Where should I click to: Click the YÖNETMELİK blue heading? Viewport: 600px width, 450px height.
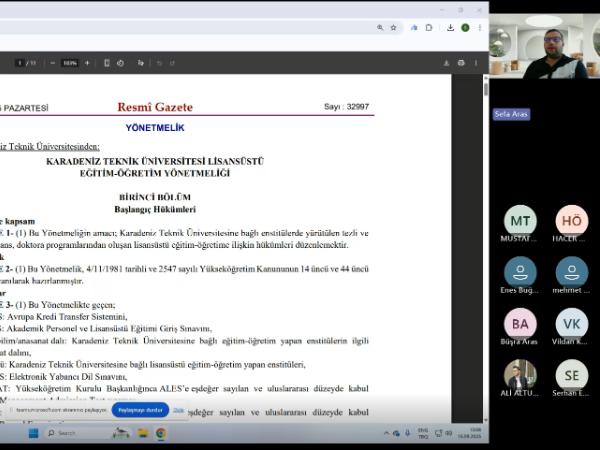[x=155, y=128]
